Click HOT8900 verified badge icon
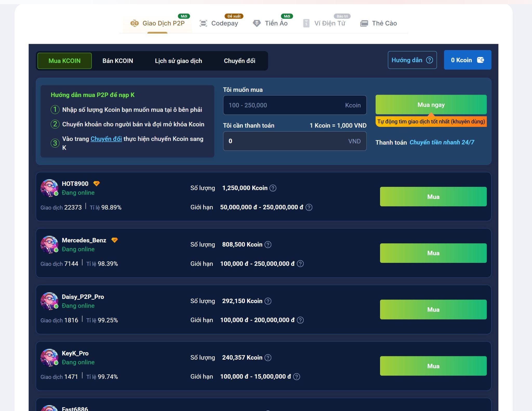This screenshot has height=411, width=532. click(96, 184)
